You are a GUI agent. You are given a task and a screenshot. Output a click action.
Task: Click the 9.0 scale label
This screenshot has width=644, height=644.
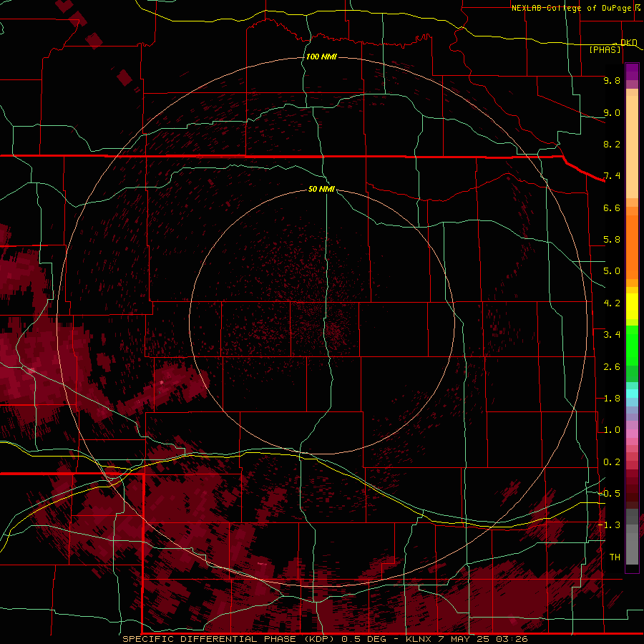click(x=612, y=112)
